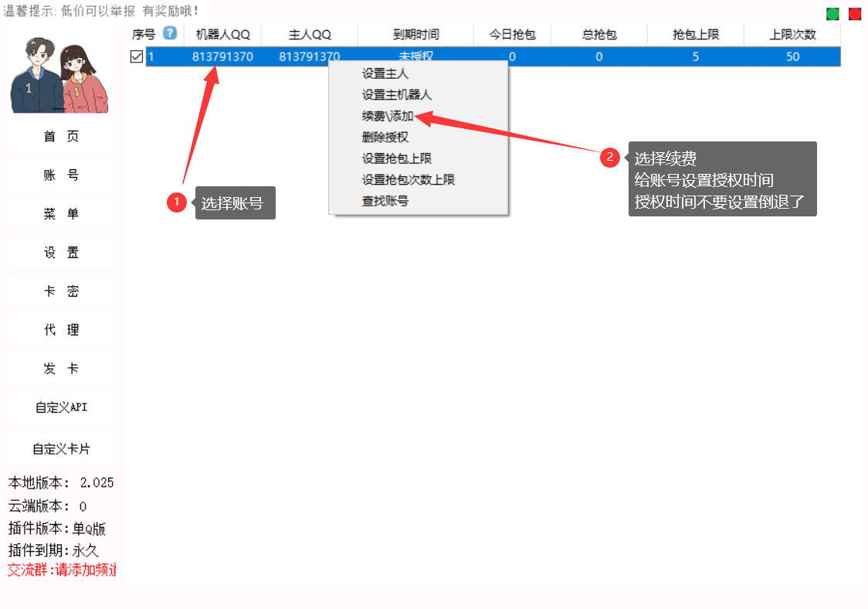Go to the 账号 sidebar section
The height and width of the screenshot is (609, 868).
coord(61,175)
